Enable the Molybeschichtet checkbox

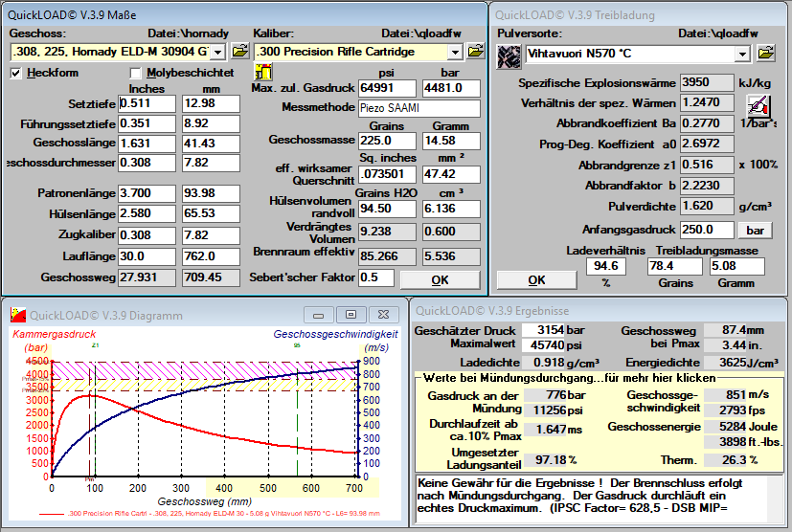(135, 73)
